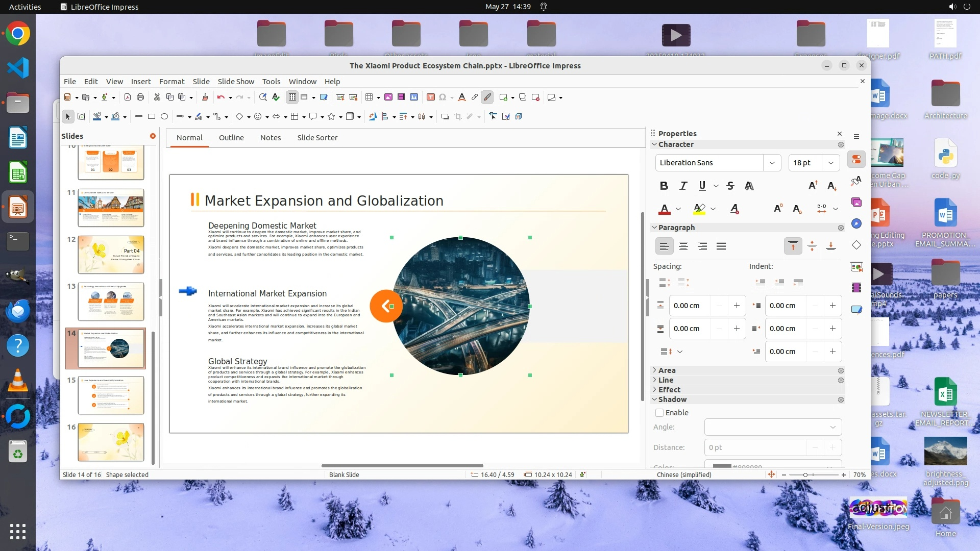Open the sidebar Navigator deck icon
Image resolution: width=980 pixels, height=551 pixels.
(856, 224)
